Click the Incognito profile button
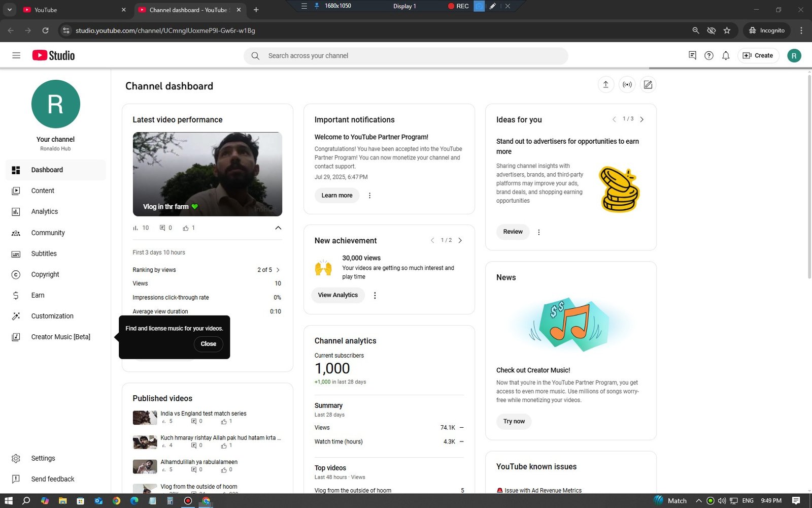812x508 pixels. 767,30
